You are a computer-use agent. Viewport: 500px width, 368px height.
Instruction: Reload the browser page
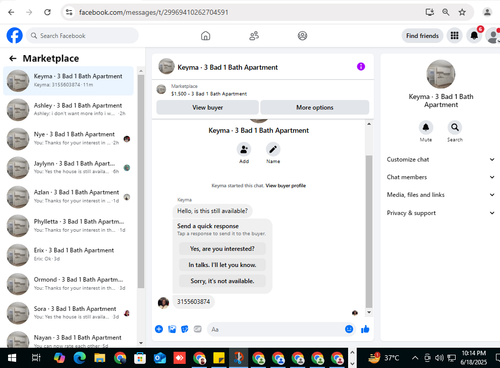47,12
